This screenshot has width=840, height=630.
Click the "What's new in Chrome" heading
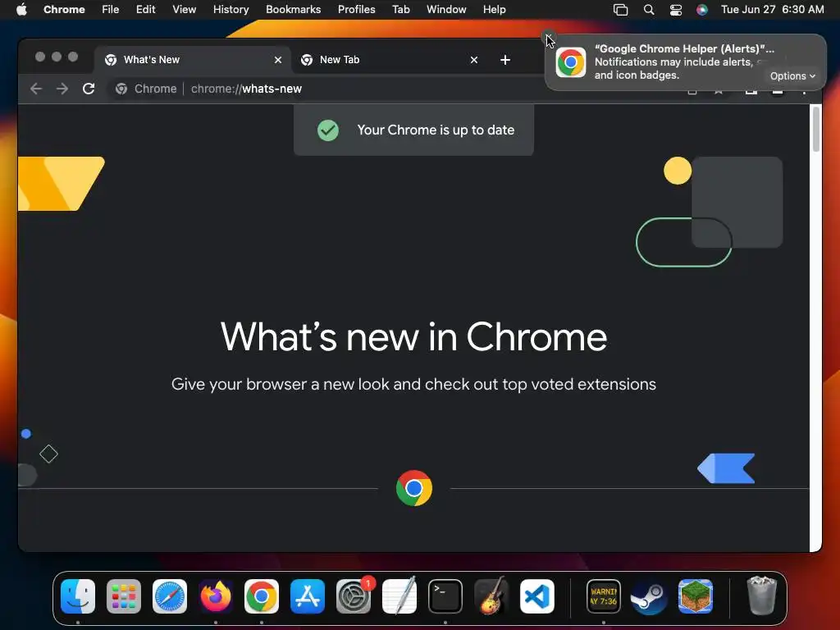413,337
